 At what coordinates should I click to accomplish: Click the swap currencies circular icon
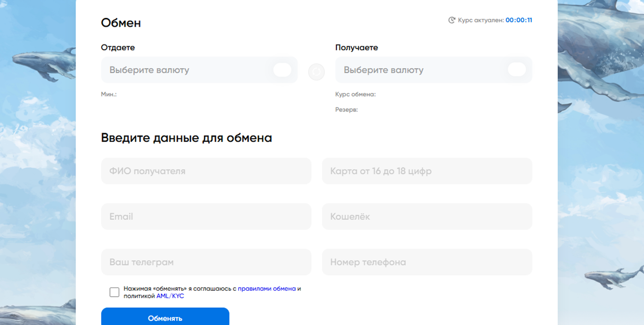[316, 72]
